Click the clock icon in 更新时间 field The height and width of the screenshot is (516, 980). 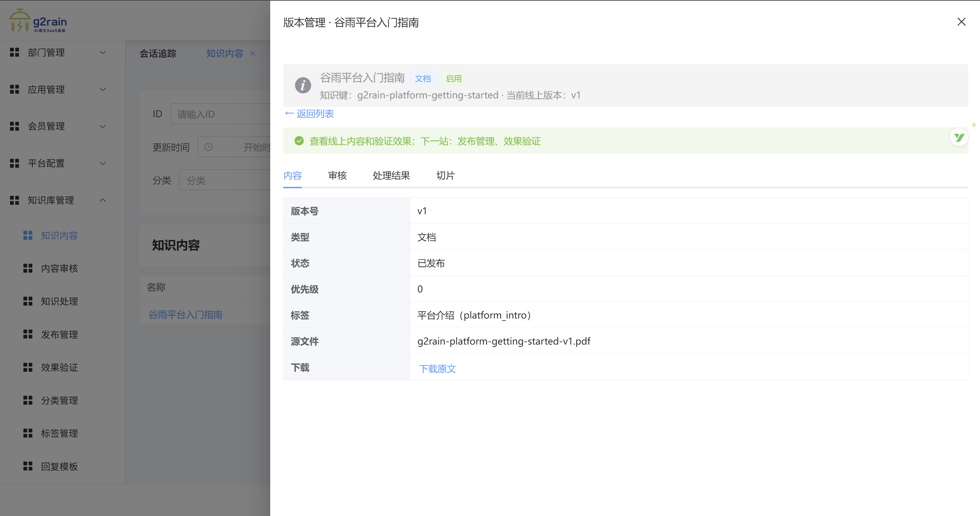coord(208,147)
